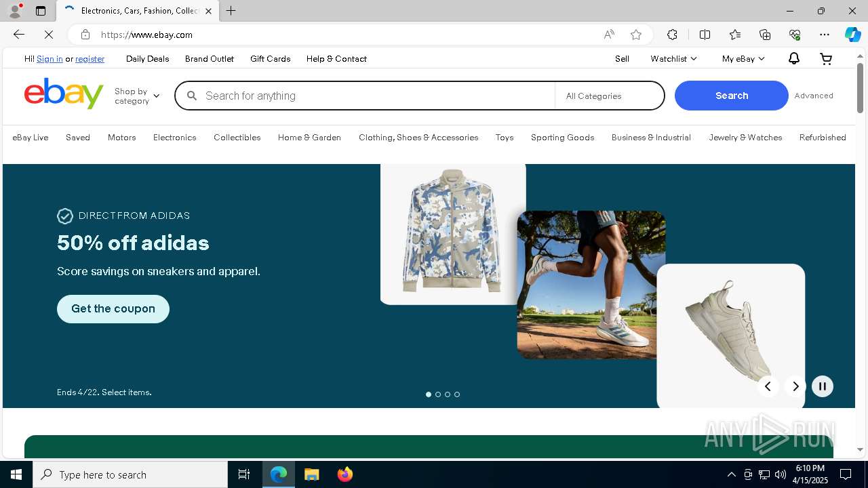Open the Brand Outlet link
This screenshot has height=488, width=868.
[210, 59]
